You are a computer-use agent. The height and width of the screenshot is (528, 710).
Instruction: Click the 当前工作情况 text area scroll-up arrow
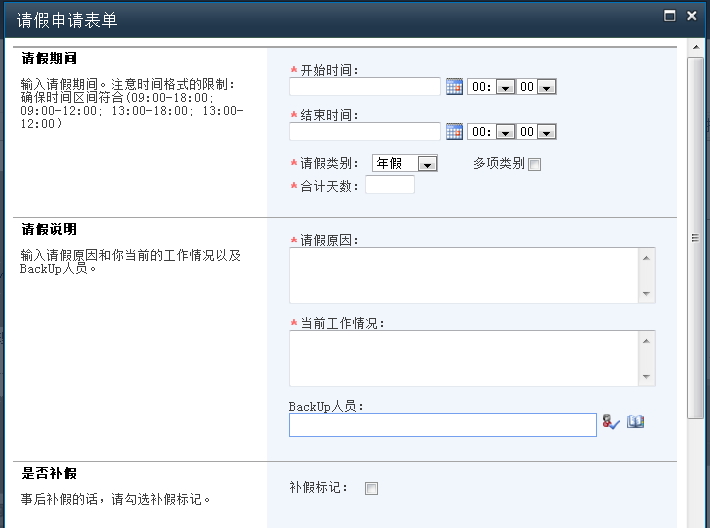pyautogui.click(x=646, y=341)
